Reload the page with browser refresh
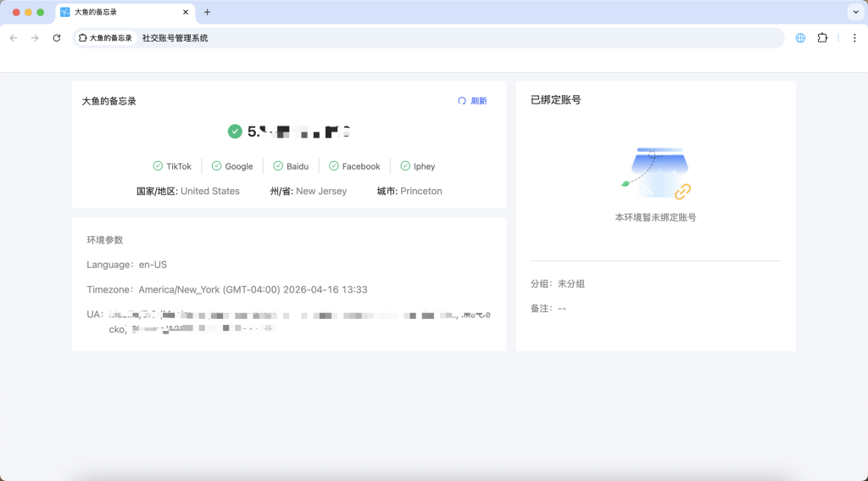Image resolution: width=868 pixels, height=481 pixels. (57, 38)
